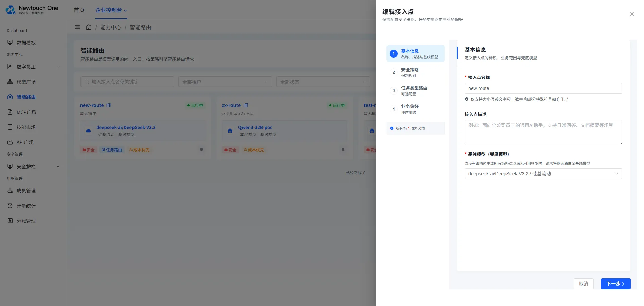This screenshot has width=644, height=306.
Task: Click the 输入接入点名称关键字 search field
Action: (127, 82)
